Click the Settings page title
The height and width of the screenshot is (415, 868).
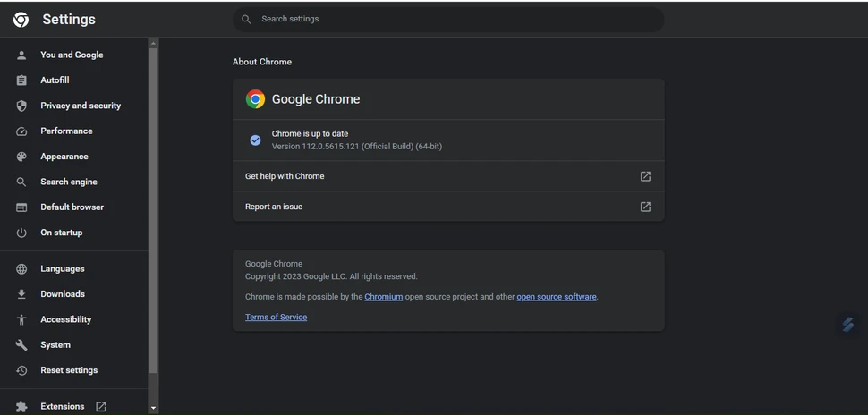pyautogui.click(x=69, y=20)
